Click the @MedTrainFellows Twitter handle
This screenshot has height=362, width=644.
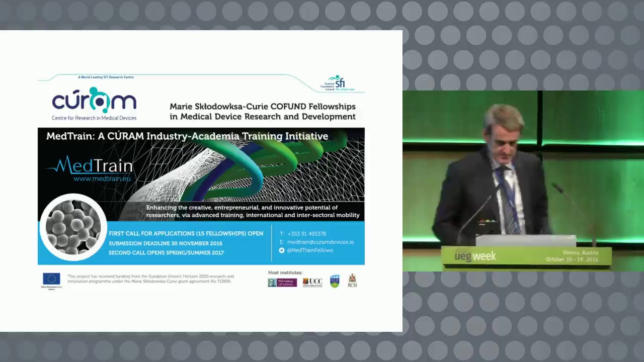click(310, 250)
